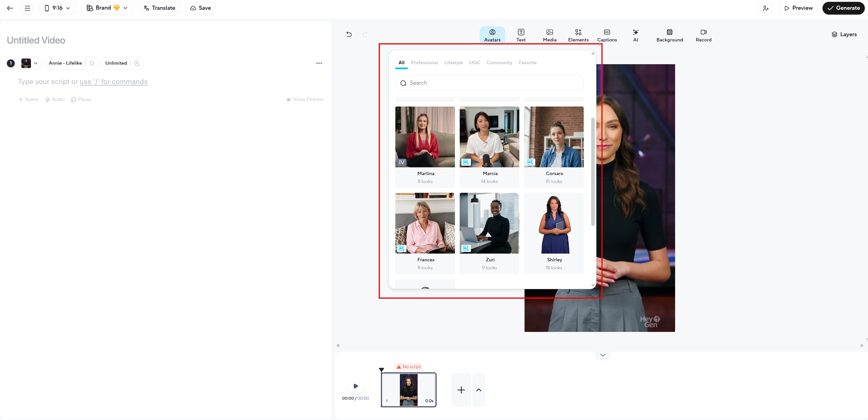Image resolution: width=868 pixels, height=420 pixels.
Task: Collapse the timeline panel chevron
Action: pyautogui.click(x=603, y=355)
